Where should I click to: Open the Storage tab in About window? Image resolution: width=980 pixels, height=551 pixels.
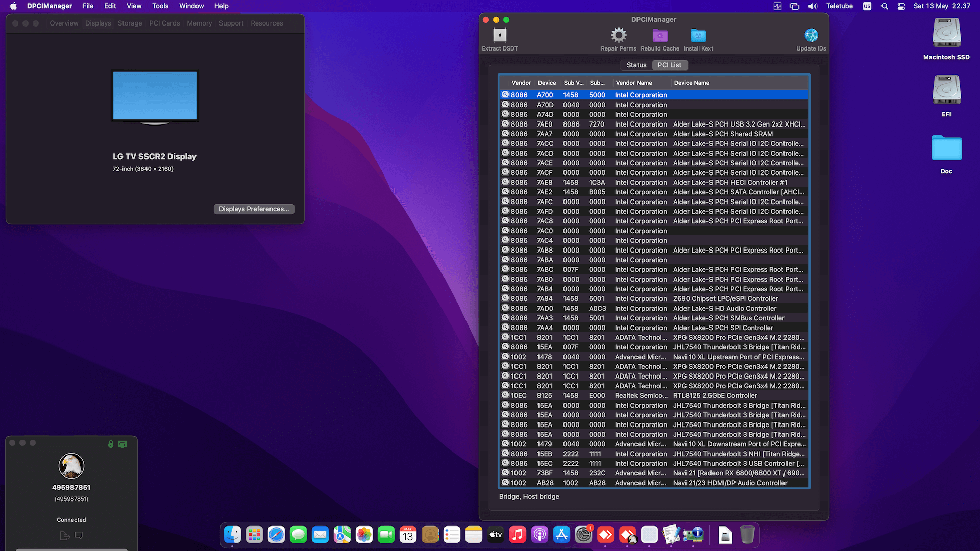click(130, 23)
